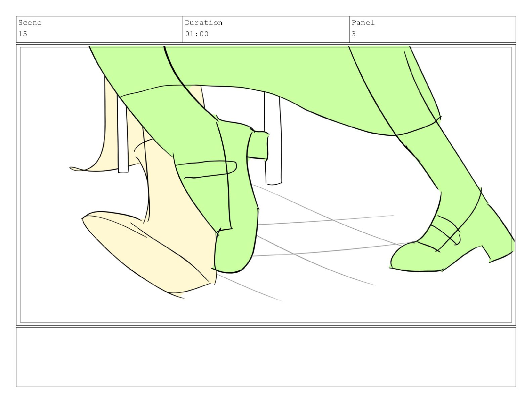Click the Panel header label
532x411 pixels.
point(363,22)
